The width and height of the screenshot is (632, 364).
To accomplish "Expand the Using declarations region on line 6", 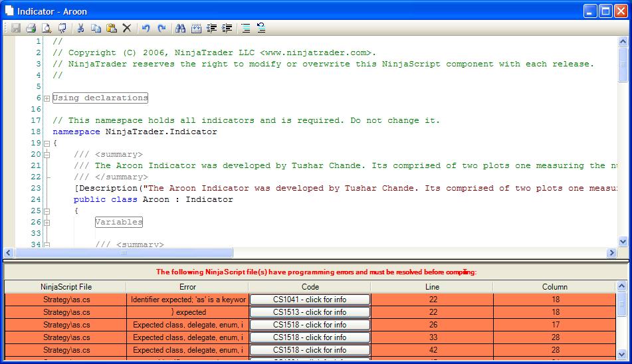I will 47,98.
